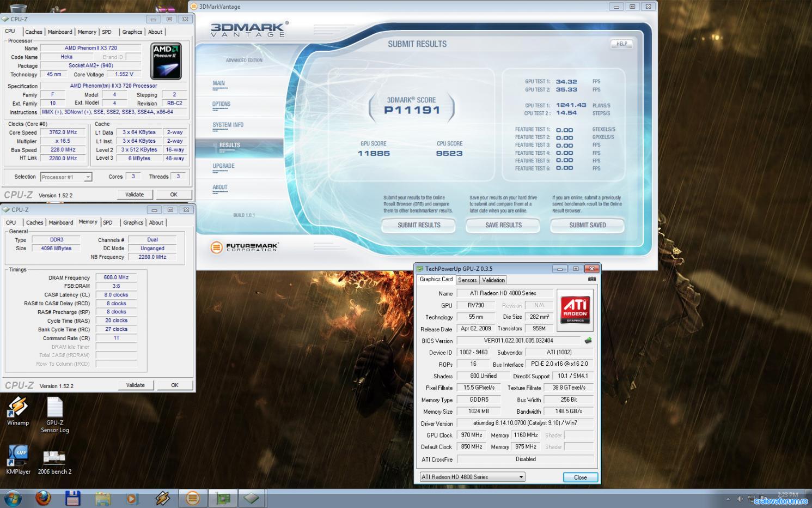Click the Core Speed 3762.0 MHz field

click(x=63, y=132)
